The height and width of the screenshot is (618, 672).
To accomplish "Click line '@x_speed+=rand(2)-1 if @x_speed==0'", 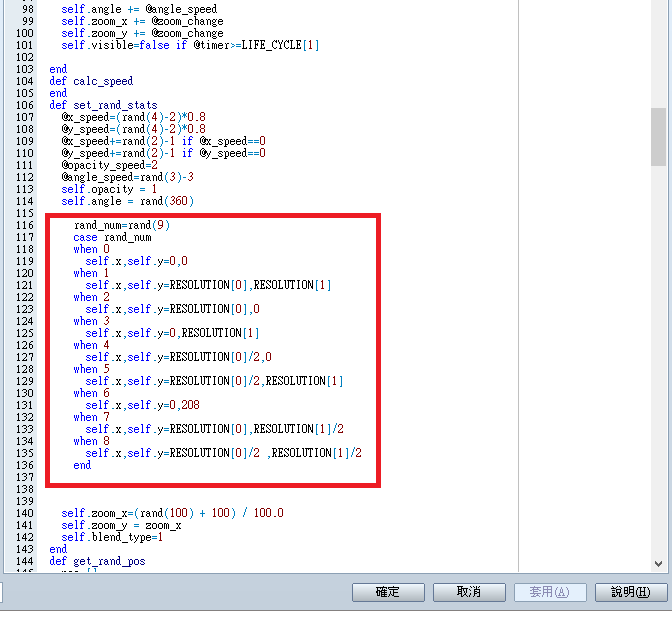I will coord(163,141).
